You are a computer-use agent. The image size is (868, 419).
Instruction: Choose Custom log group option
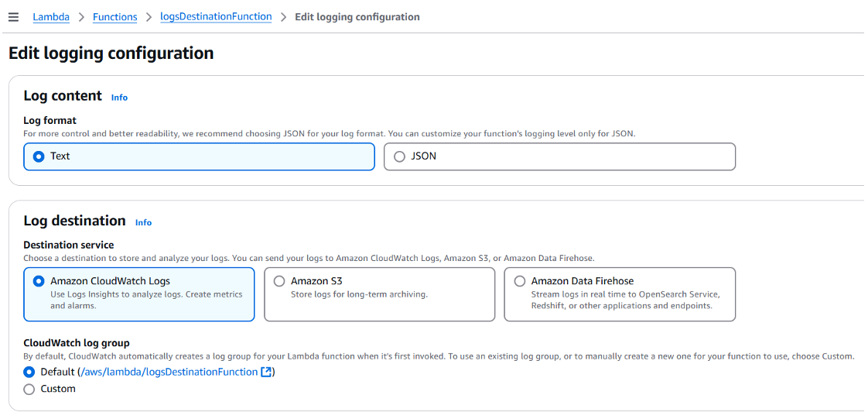tap(29, 390)
